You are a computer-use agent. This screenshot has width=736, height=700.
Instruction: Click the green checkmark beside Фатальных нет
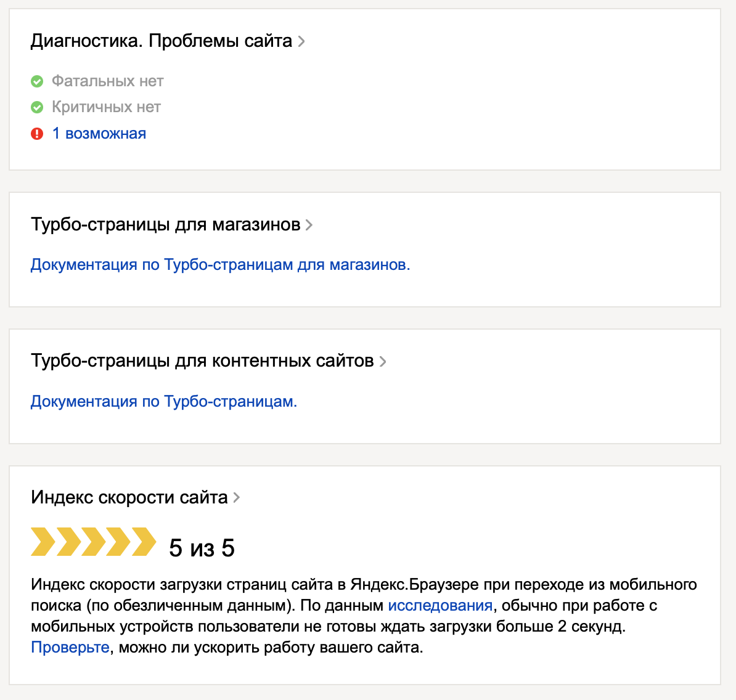[37, 81]
